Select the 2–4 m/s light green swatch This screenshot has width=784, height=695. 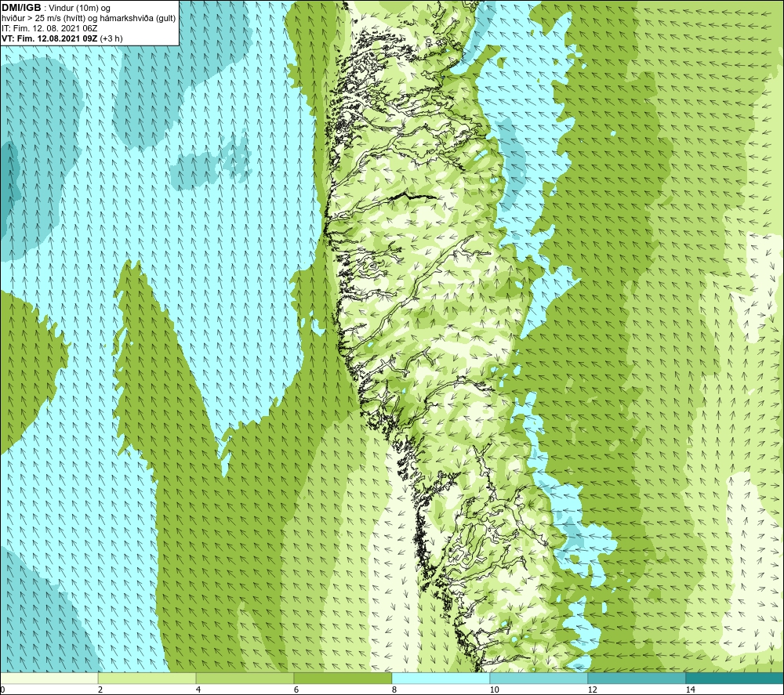147,678
